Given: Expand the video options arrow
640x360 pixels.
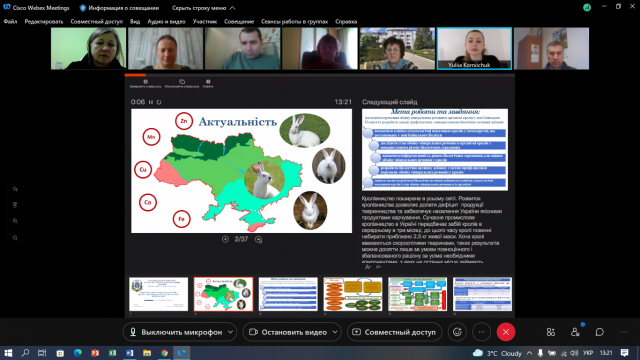Looking at the screenshot, I should [x=335, y=332].
